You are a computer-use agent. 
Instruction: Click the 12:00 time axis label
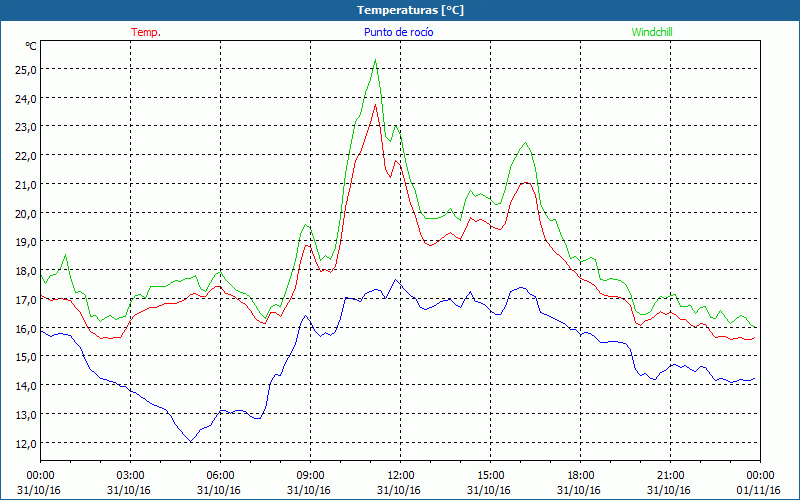401,475
